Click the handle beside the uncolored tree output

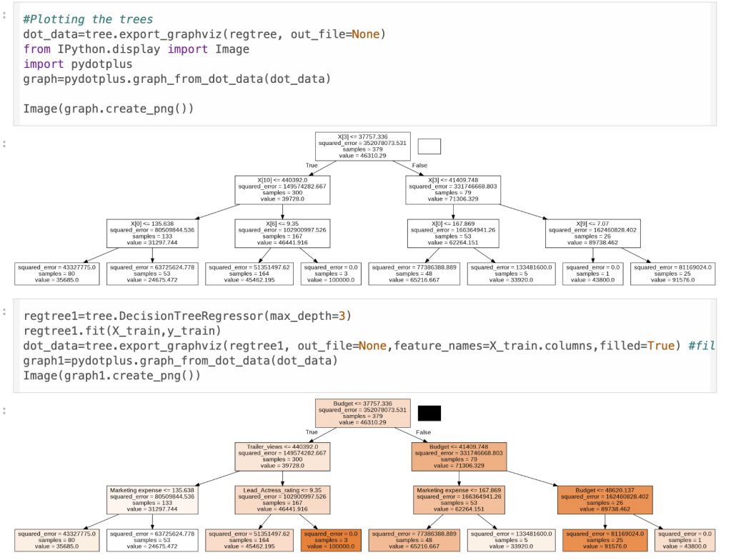click(6, 144)
